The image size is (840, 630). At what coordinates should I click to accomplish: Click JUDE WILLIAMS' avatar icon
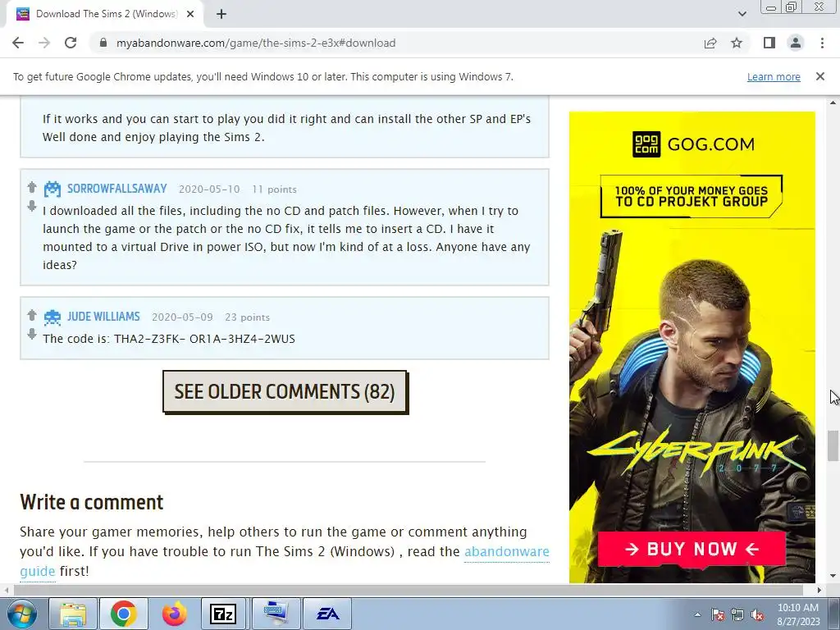coord(52,317)
